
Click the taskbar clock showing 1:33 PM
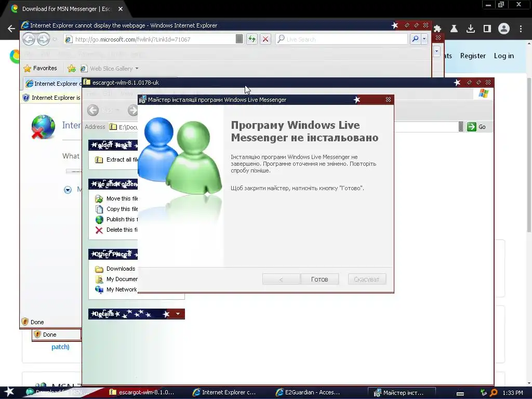tap(513, 393)
